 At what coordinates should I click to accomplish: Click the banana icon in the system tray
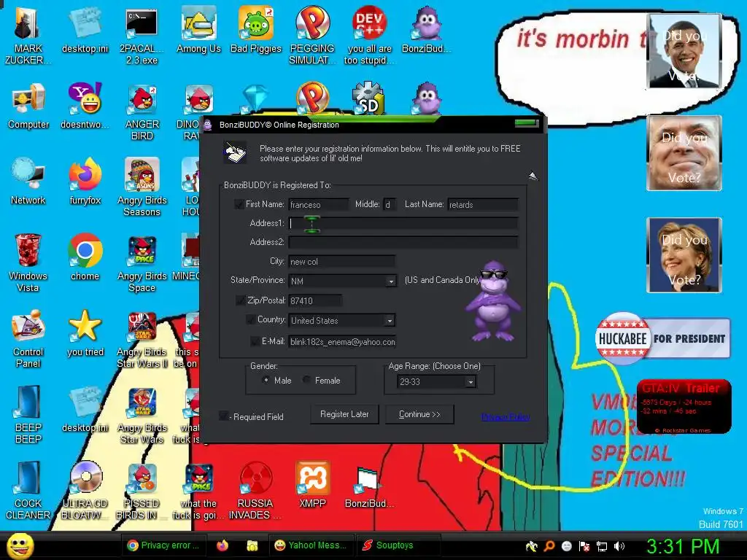531,546
